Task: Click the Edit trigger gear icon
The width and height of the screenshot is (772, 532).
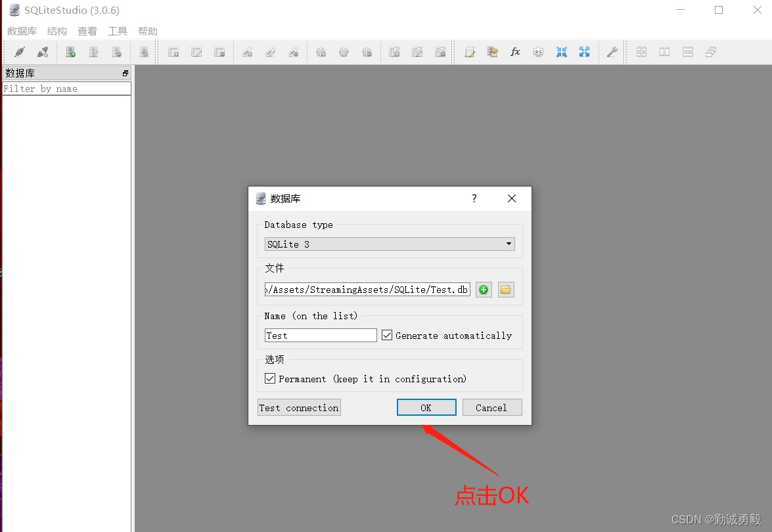Action: click(x=344, y=52)
